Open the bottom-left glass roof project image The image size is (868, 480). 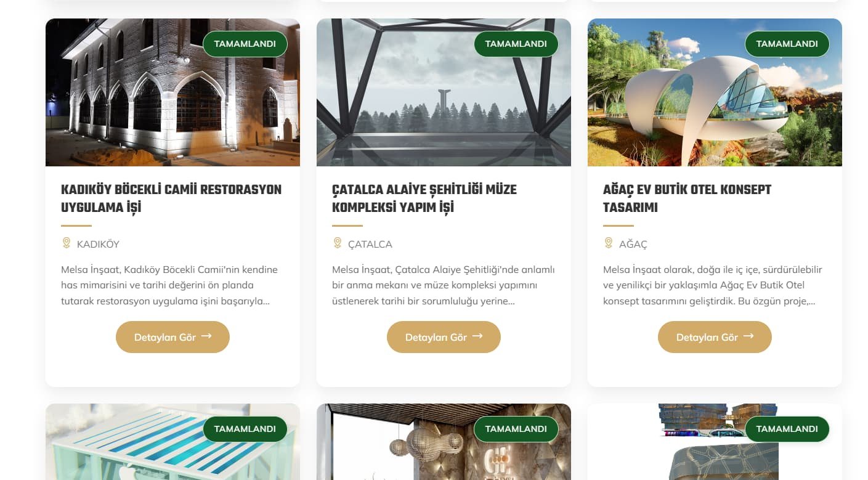point(172,442)
